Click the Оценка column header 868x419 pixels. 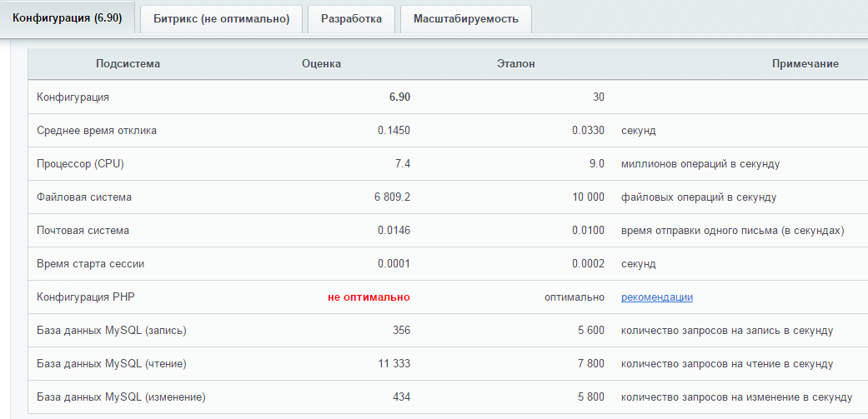[x=321, y=64]
